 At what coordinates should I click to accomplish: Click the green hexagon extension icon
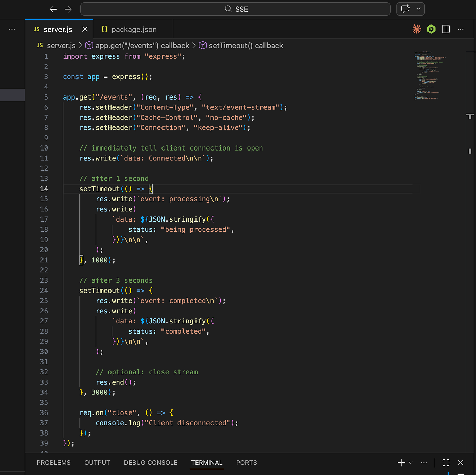(x=431, y=29)
